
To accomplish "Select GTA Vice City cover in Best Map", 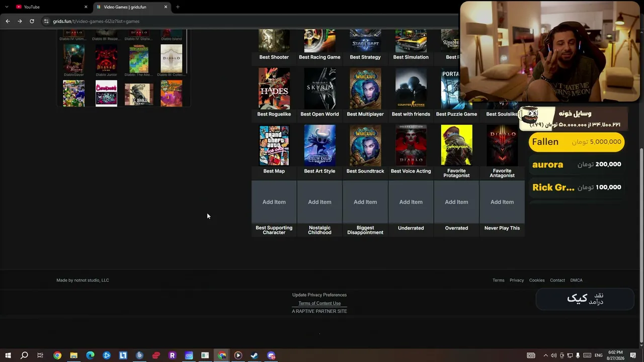I will pos(274,145).
